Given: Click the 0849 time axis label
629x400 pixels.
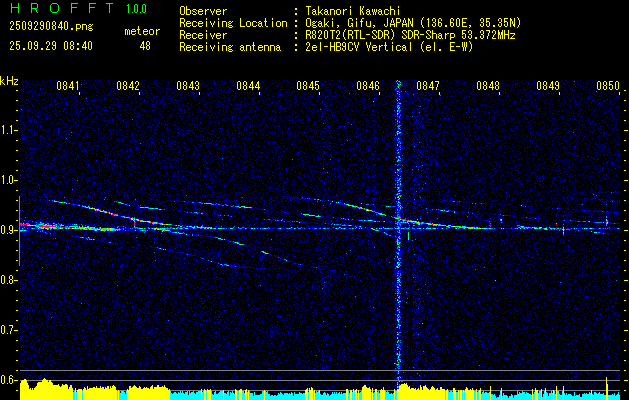Looking at the screenshot, I should click(548, 86).
